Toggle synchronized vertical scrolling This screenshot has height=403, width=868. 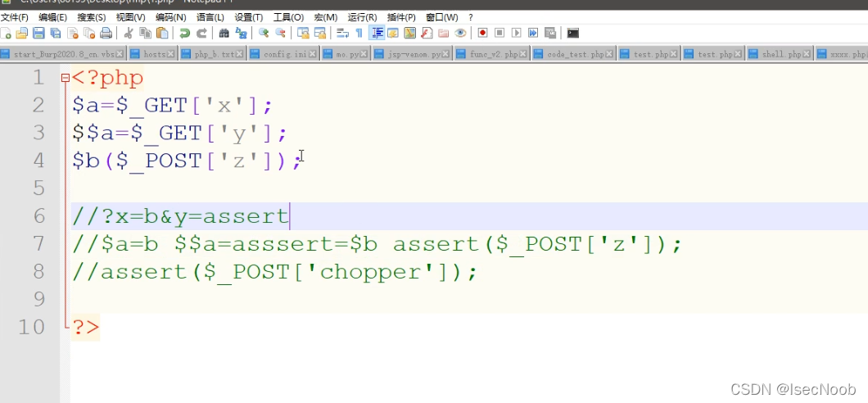point(303,34)
